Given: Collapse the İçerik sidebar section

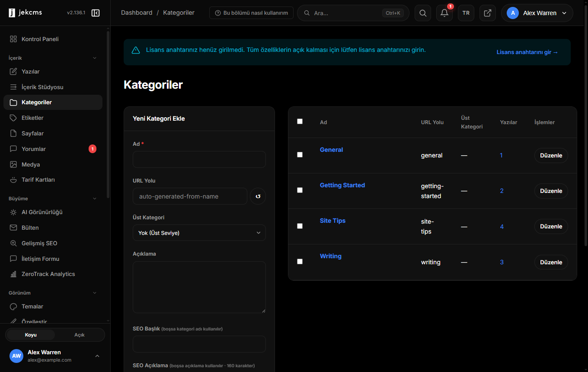Looking at the screenshot, I should tap(95, 58).
